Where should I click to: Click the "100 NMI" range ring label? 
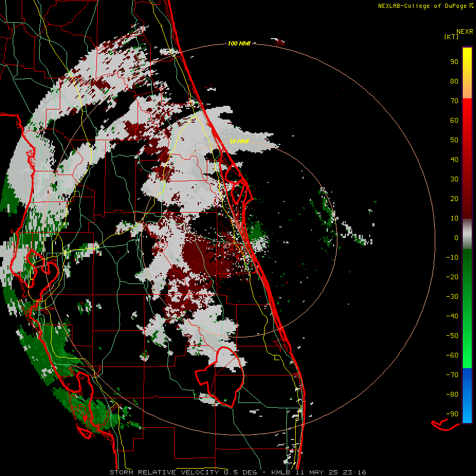tap(239, 44)
